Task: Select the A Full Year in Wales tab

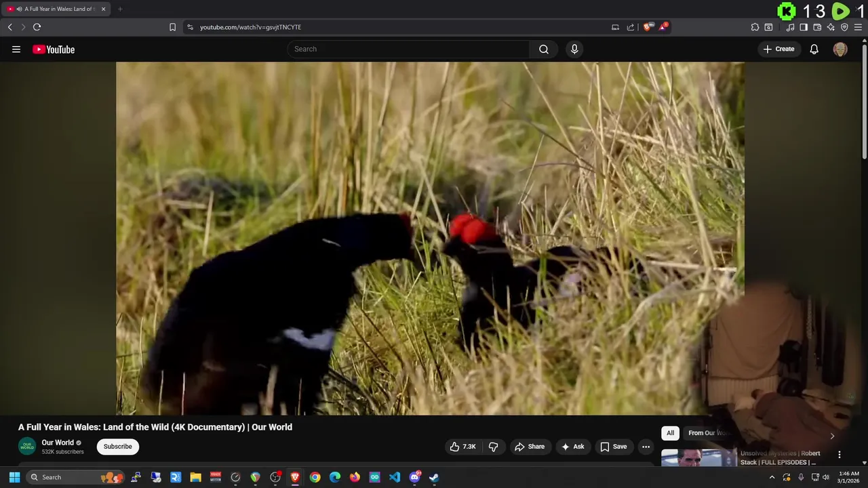Action: pyautogui.click(x=56, y=9)
